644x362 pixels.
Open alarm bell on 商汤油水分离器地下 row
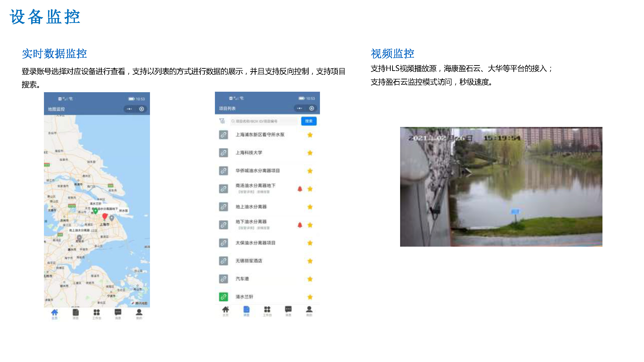click(x=300, y=189)
